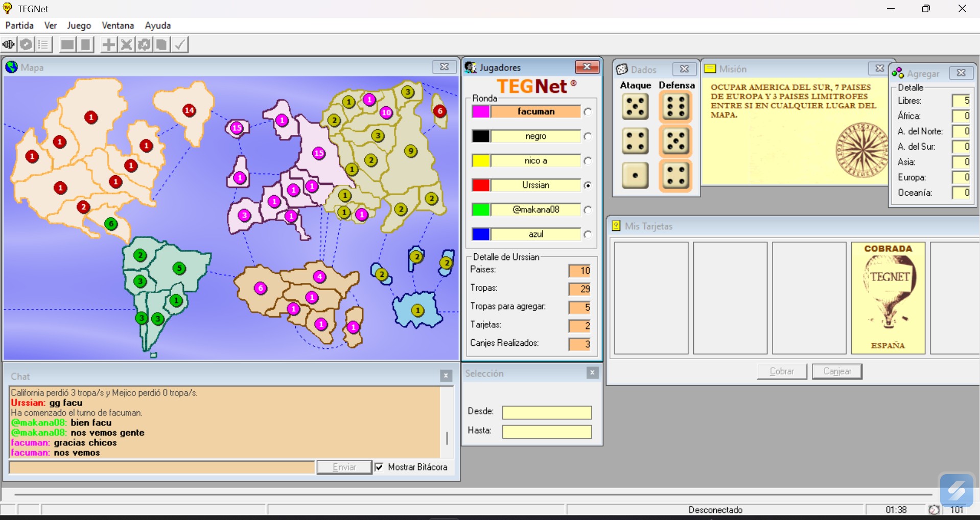Click the checkmark end-turn toolbar icon

click(x=180, y=45)
